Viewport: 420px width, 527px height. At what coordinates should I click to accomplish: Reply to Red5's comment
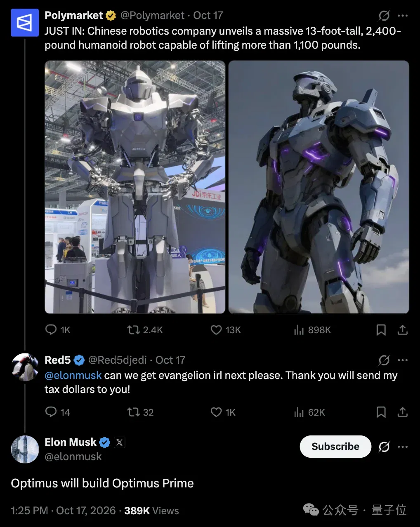tap(57, 412)
